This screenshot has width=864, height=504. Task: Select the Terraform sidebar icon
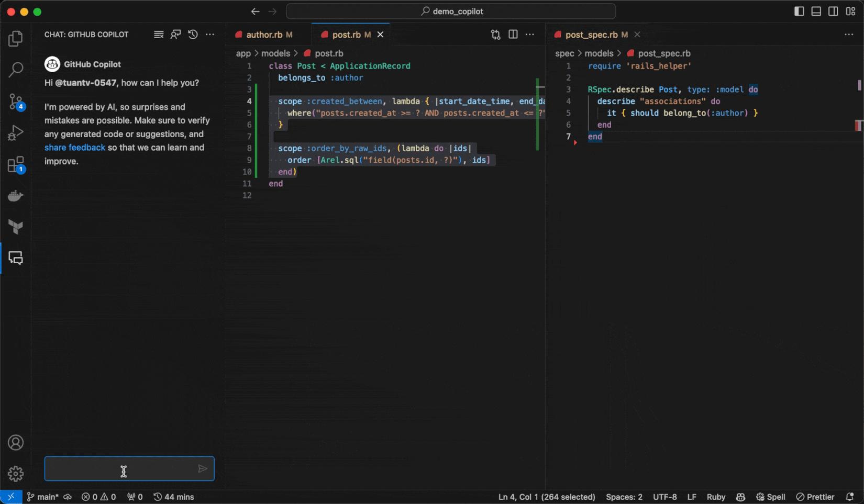[16, 227]
